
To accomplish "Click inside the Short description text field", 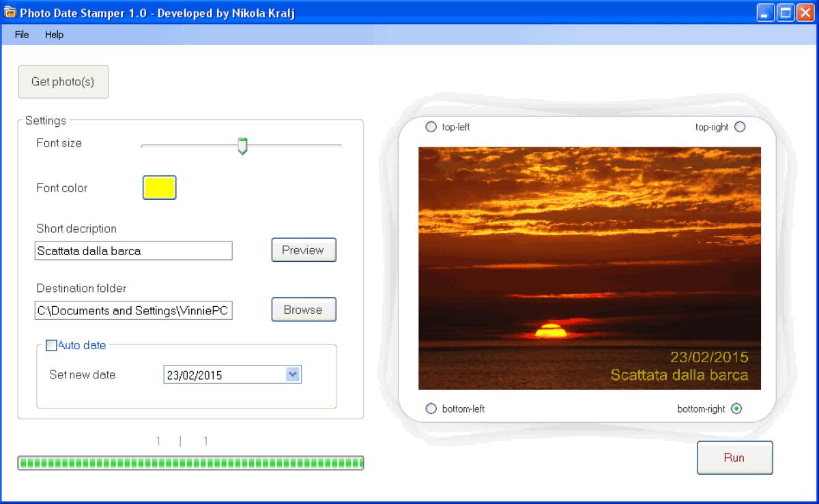I will pos(133,250).
